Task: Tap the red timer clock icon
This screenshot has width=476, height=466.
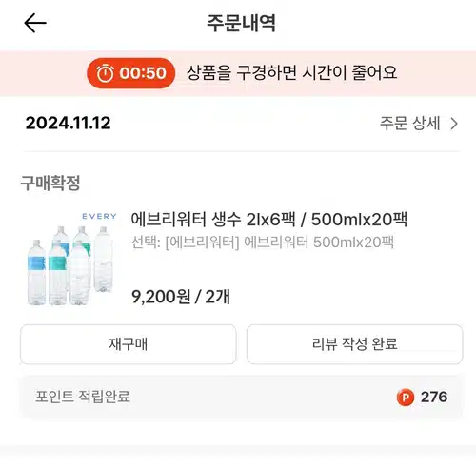Action: click(x=105, y=73)
